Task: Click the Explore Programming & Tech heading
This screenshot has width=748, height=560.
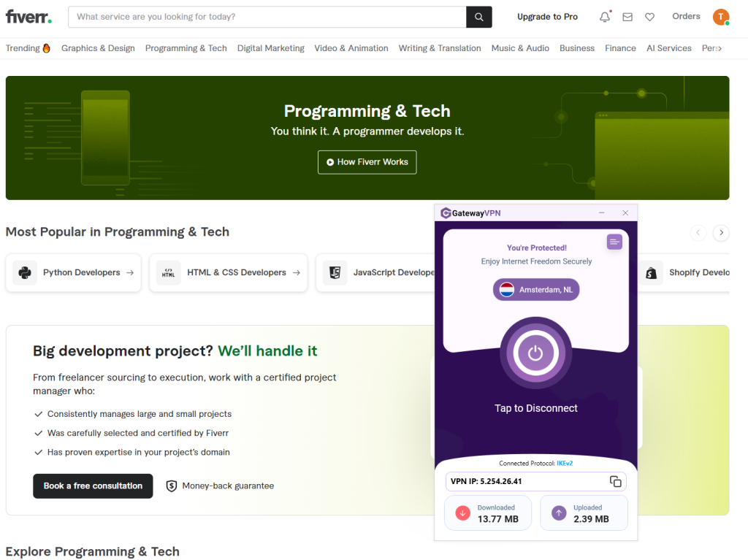Action: (93, 551)
